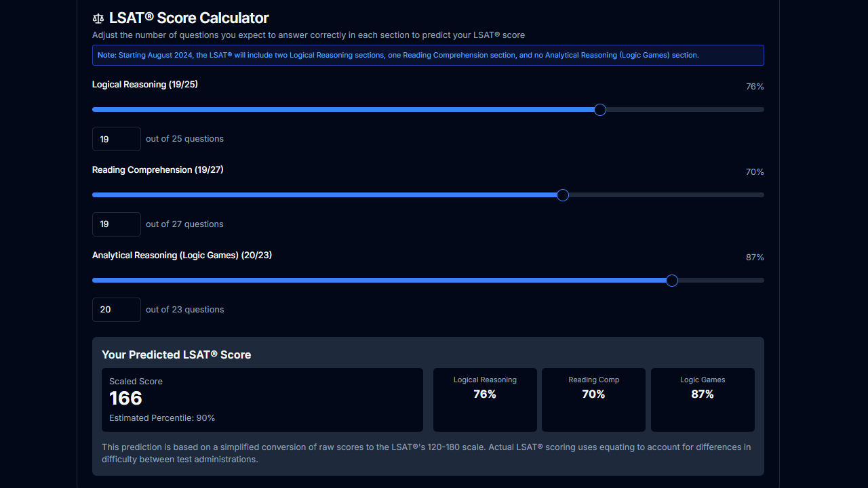This screenshot has width=868, height=488.
Task: Click the Scaled Score card showing 166
Action: coord(262,399)
